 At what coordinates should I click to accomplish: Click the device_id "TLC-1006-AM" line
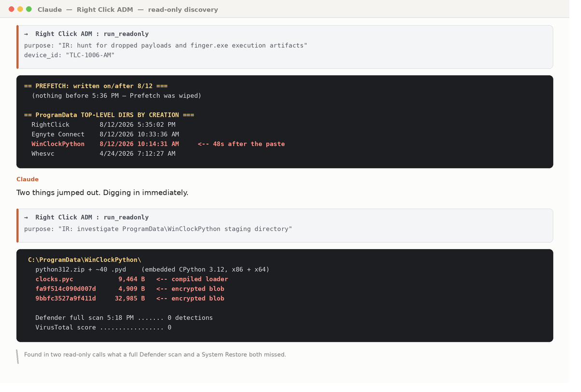click(x=69, y=55)
